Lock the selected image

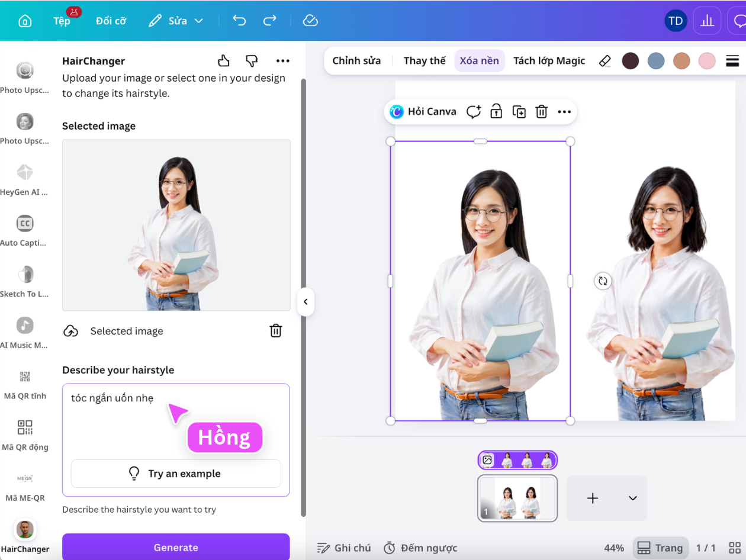pos(496,111)
